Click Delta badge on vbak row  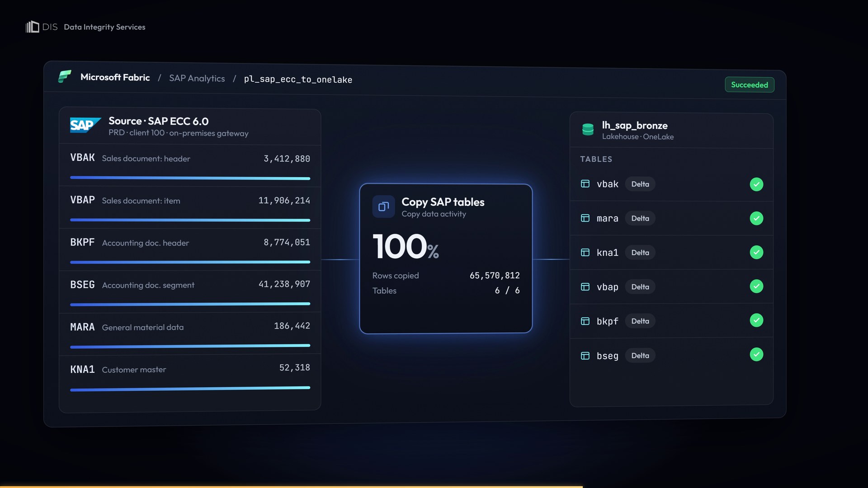(640, 184)
